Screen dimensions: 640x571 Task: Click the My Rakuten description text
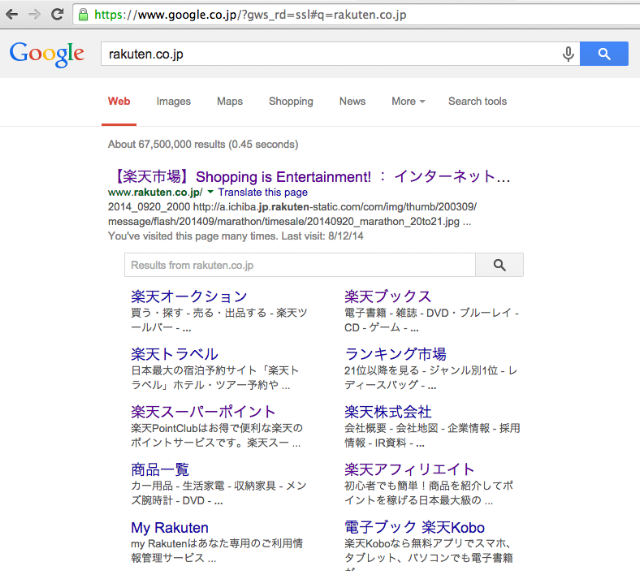(x=217, y=551)
